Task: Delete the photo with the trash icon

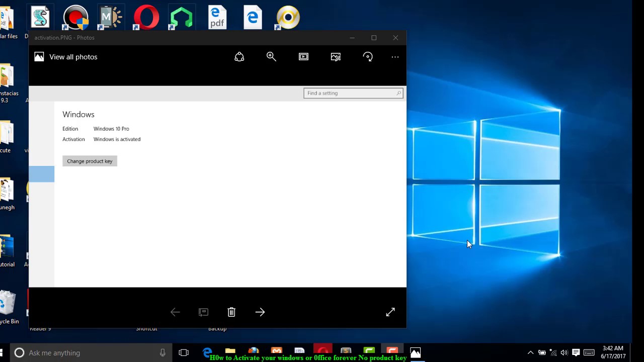Action: click(x=231, y=312)
